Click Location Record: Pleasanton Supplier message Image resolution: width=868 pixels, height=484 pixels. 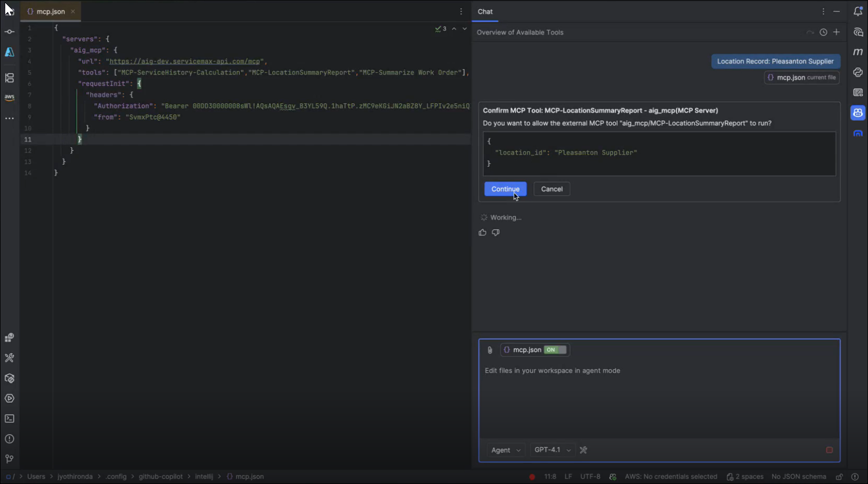(x=775, y=61)
